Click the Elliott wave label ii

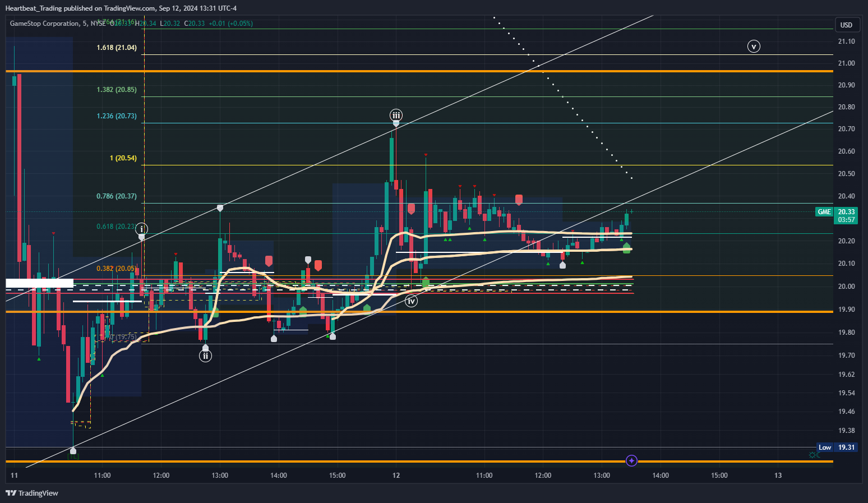click(206, 356)
